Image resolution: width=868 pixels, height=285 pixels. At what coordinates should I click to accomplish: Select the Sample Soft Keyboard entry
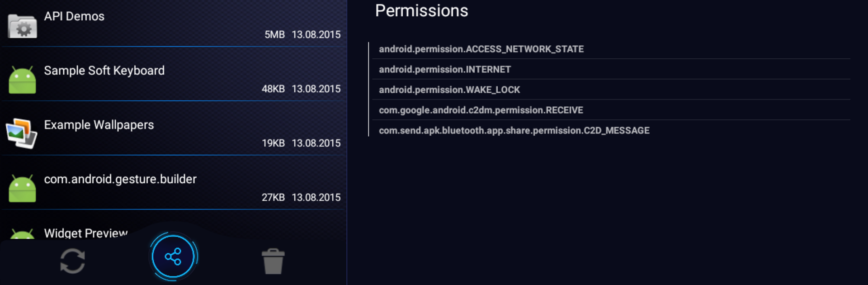click(104, 71)
